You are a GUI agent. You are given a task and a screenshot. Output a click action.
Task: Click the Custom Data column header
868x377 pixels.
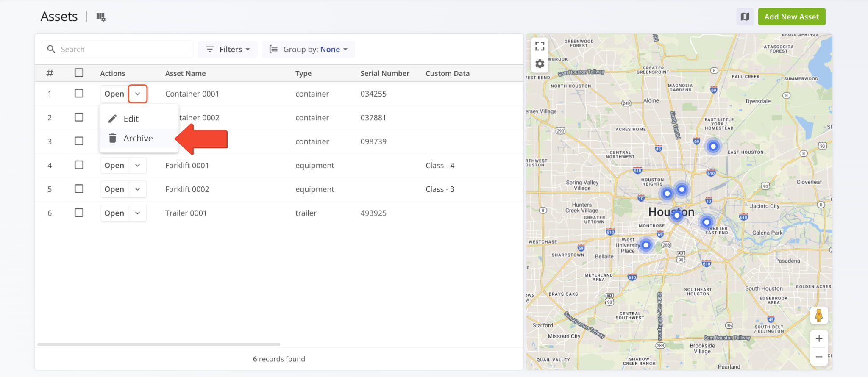point(448,73)
